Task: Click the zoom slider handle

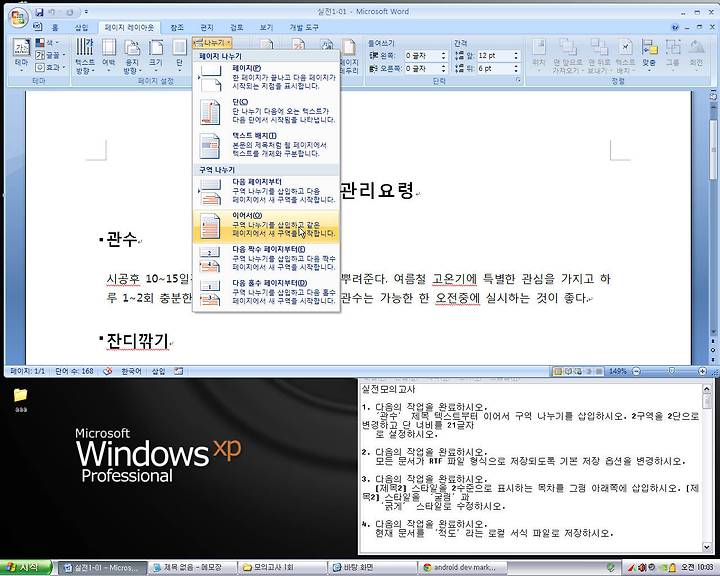Action: (x=672, y=371)
